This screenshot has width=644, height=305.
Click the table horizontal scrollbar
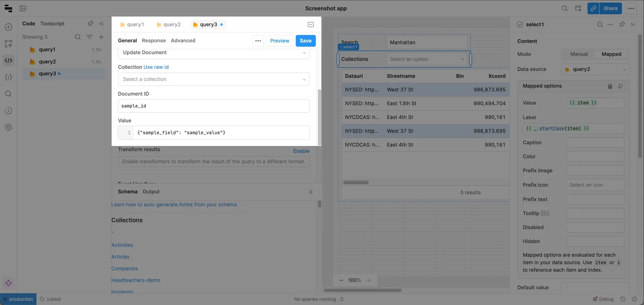(x=356, y=182)
